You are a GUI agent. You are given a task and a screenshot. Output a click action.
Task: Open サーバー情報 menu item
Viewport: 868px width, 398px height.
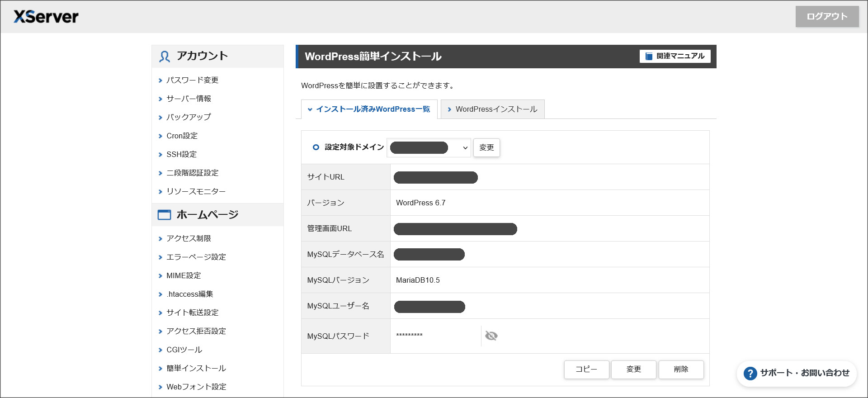click(x=189, y=99)
